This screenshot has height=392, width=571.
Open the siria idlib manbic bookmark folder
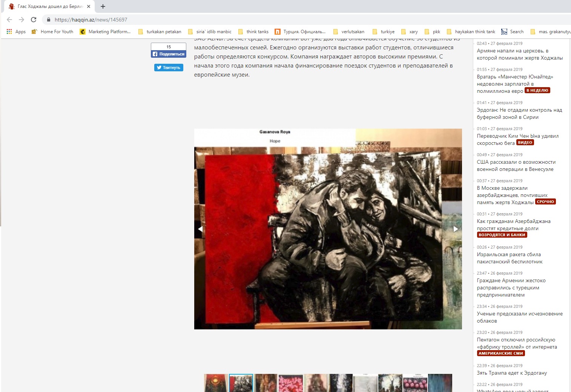pyautogui.click(x=210, y=32)
